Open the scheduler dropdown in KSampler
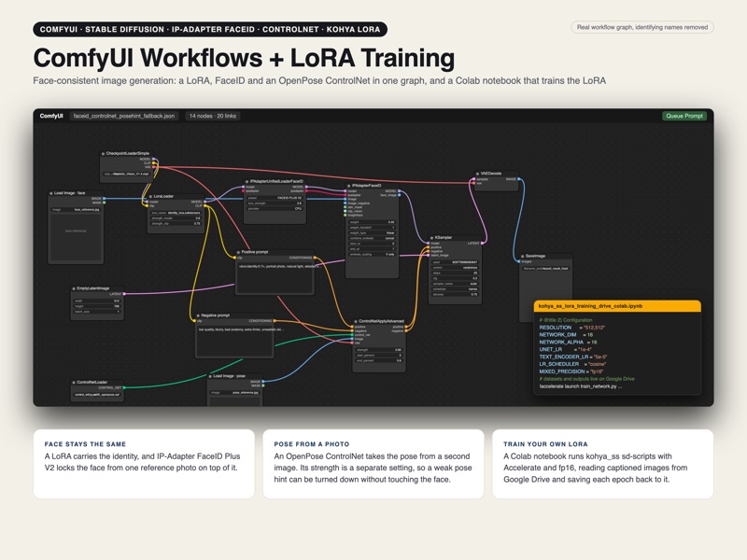Viewport: 747px width, 560px height. coord(455,289)
